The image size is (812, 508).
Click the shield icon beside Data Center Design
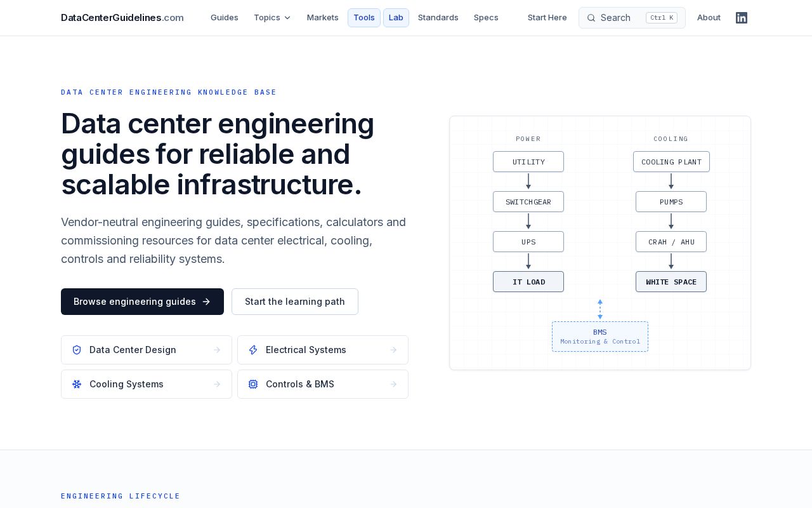[x=77, y=350]
